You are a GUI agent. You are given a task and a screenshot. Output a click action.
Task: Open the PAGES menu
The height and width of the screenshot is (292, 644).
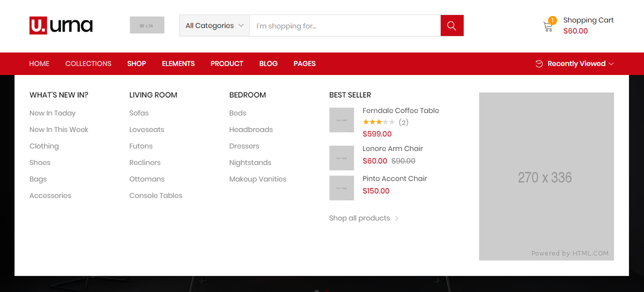coord(305,63)
